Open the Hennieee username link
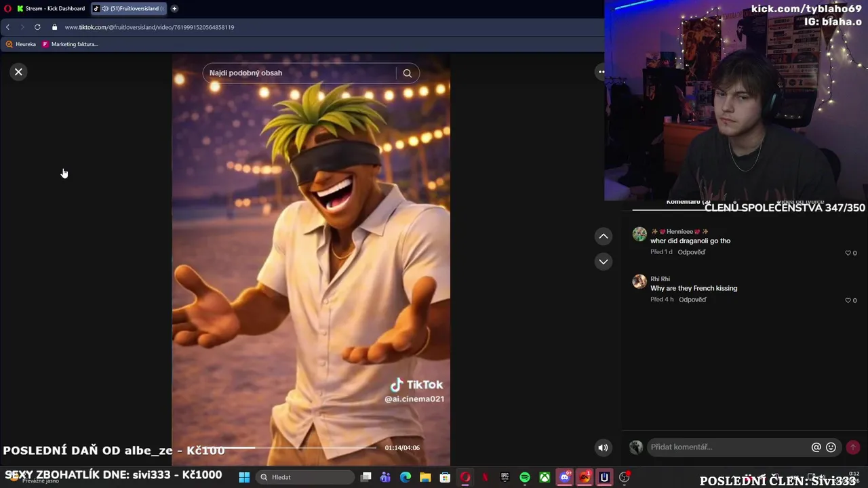Screen dimensions: 868x488 click(679, 231)
